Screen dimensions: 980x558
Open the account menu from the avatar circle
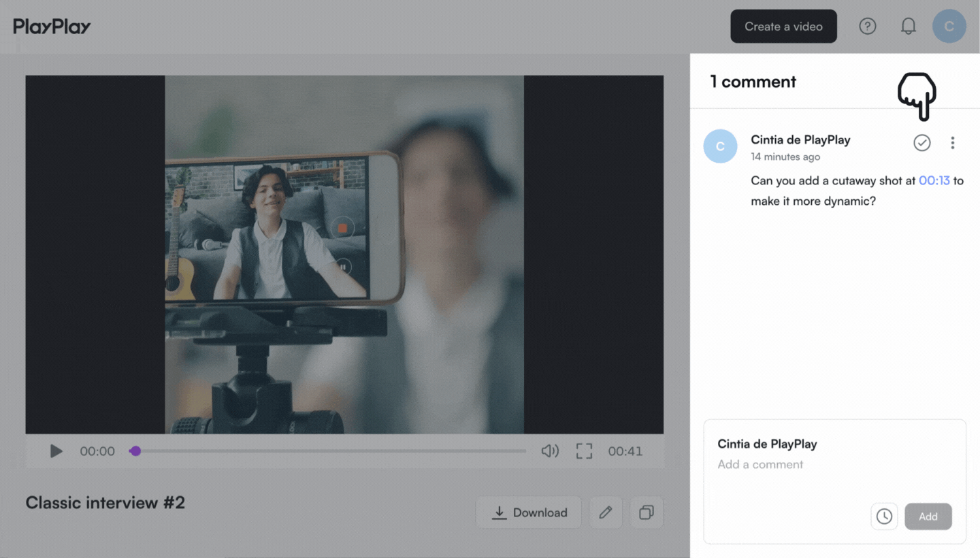pyautogui.click(x=949, y=26)
